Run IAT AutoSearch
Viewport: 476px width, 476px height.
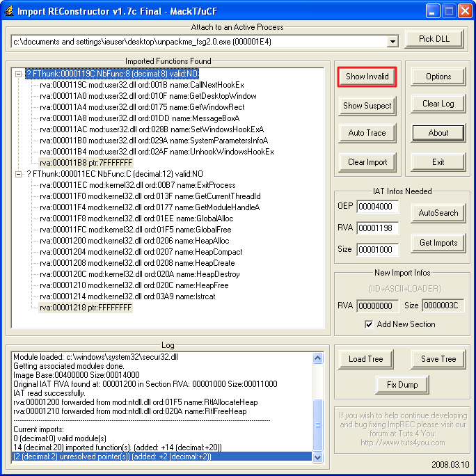(x=438, y=213)
